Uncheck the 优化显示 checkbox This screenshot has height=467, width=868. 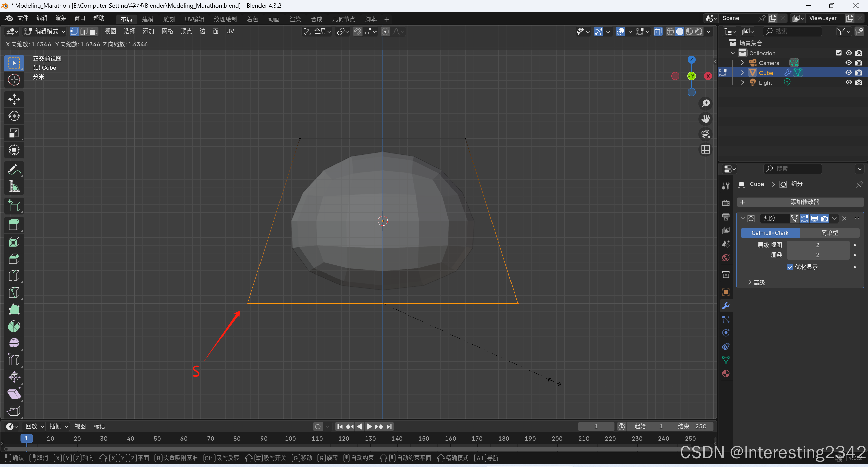790,267
